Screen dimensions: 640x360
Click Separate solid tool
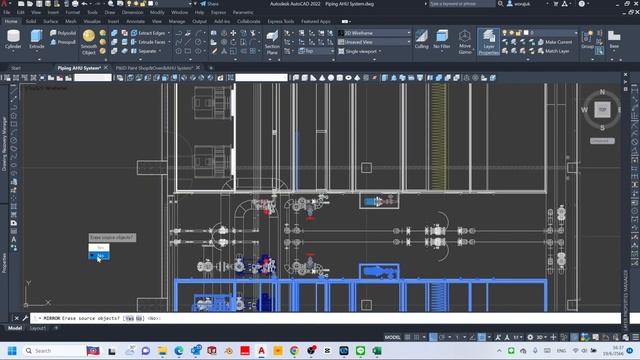pyautogui.click(x=144, y=51)
